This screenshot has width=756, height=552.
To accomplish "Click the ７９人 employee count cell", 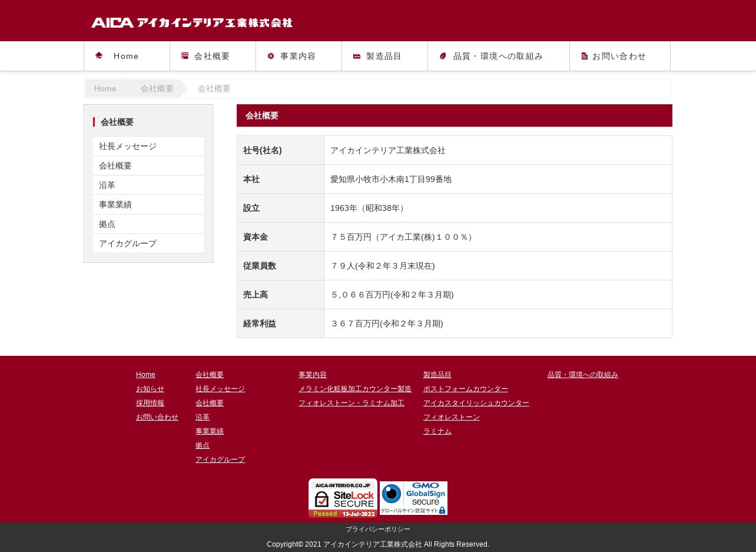I will pyautogui.click(x=498, y=266).
